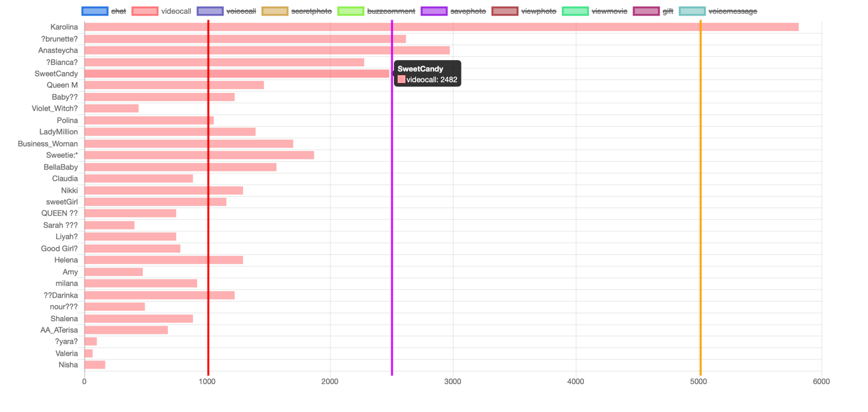Click the 3000 x-axis tick label
Image resolution: width=868 pixels, height=412 pixels.
click(x=453, y=382)
